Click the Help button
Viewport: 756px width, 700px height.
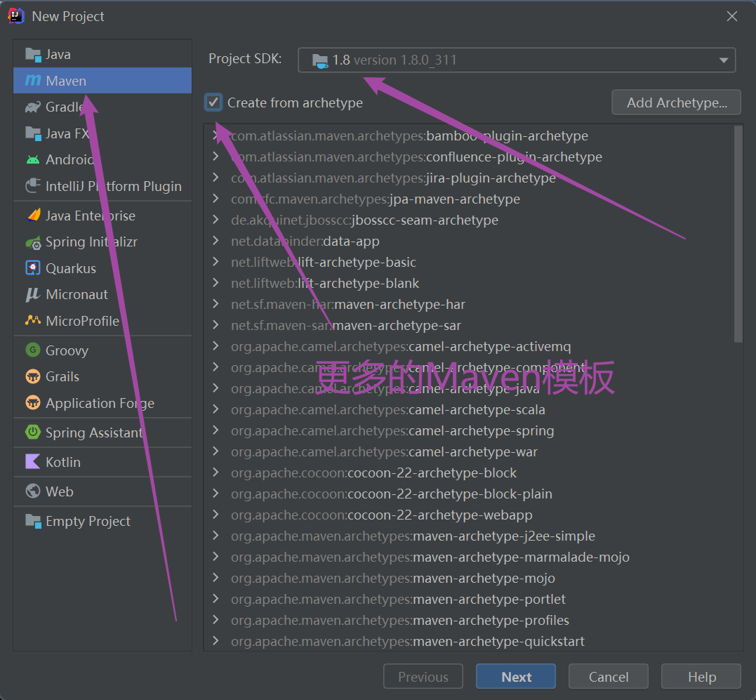701,676
